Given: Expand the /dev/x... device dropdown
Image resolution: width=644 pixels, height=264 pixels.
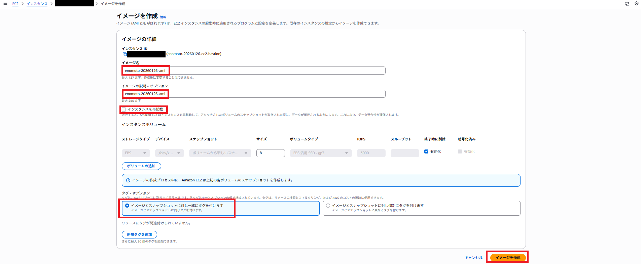Looking at the screenshot, I should (x=169, y=153).
